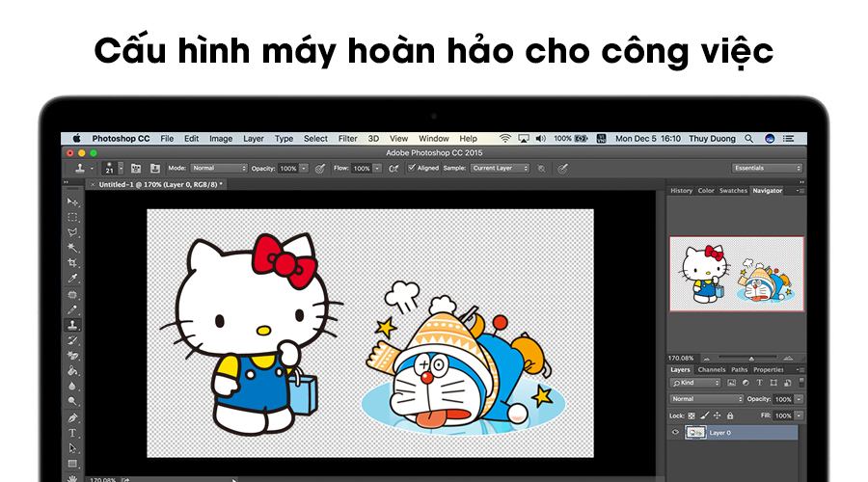Select the Blur tool
The image size is (868, 482).
pyautogui.click(x=72, y=387)
